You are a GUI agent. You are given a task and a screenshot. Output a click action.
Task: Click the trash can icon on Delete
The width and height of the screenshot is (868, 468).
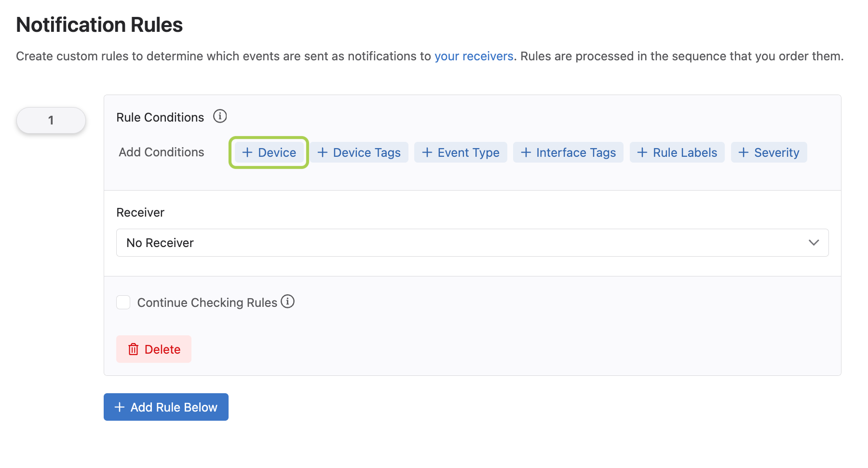(x=134, y=349)
